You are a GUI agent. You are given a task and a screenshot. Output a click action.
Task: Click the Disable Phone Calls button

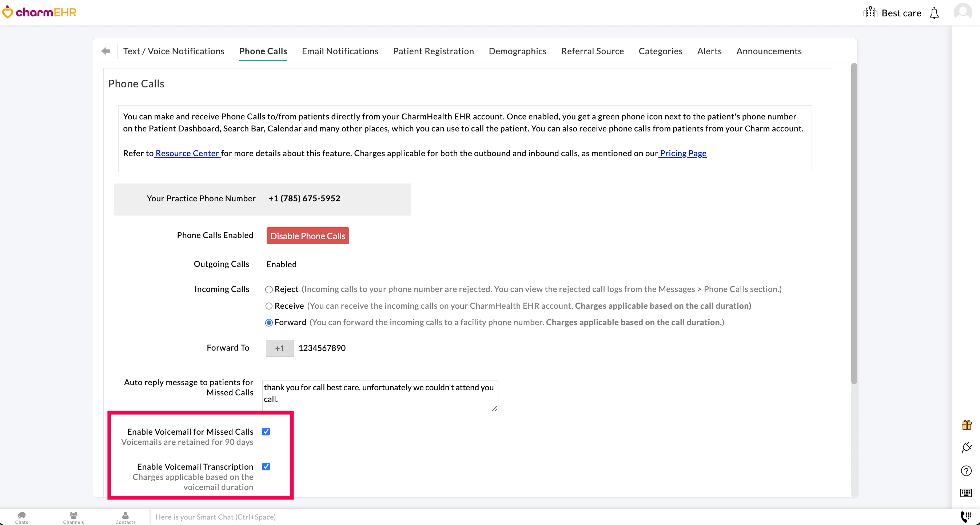coord(307,236)
